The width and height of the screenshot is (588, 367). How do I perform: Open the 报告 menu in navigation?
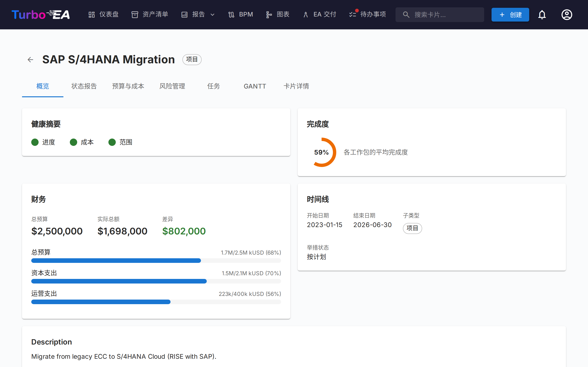click(198, 14)
